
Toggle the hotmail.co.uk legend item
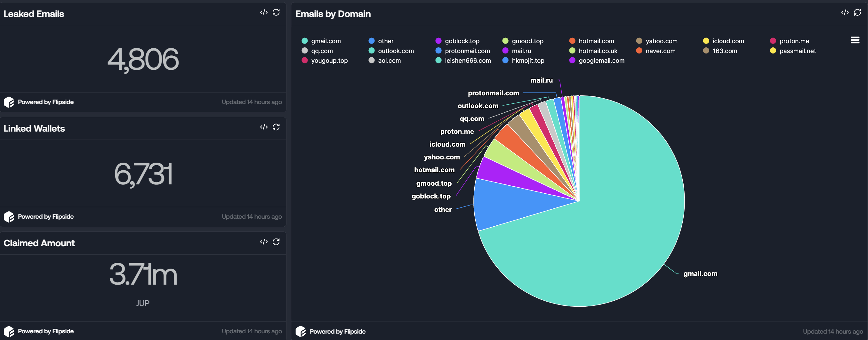(x=598, y=51)
